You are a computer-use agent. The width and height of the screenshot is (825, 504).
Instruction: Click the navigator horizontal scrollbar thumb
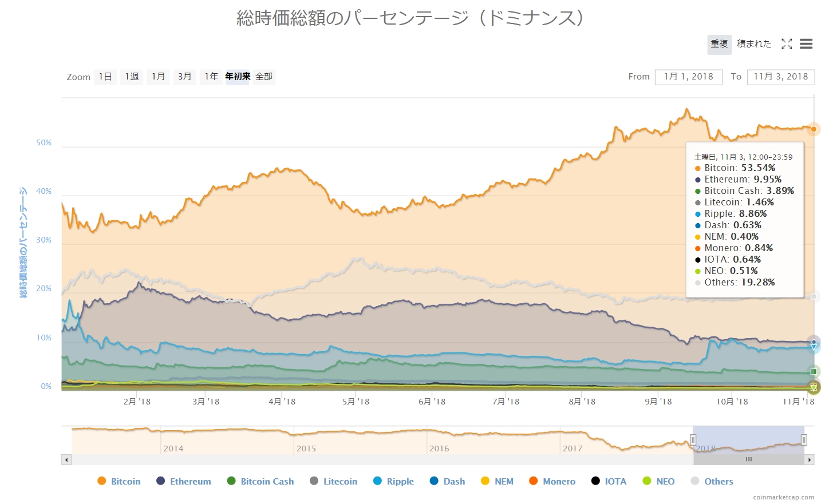pos(748,459)
